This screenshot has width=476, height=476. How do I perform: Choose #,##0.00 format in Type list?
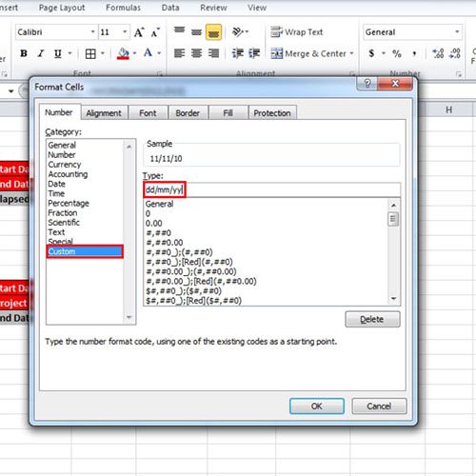164,243
